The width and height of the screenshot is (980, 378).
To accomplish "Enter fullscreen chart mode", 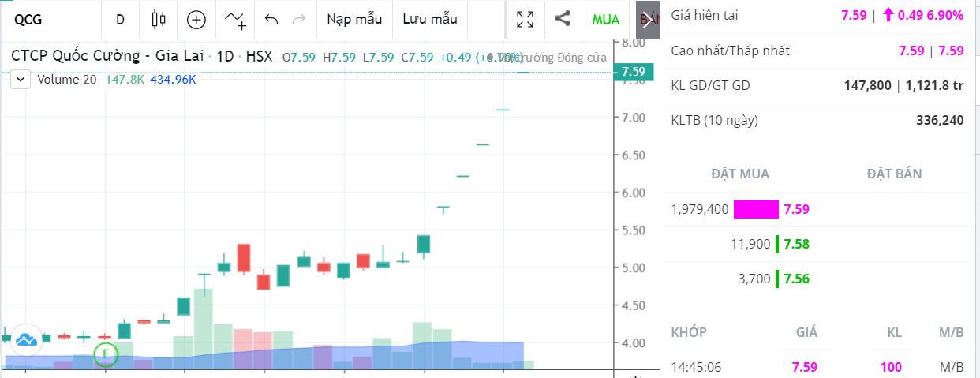I will pyautogui.click(x=525, y=20).
